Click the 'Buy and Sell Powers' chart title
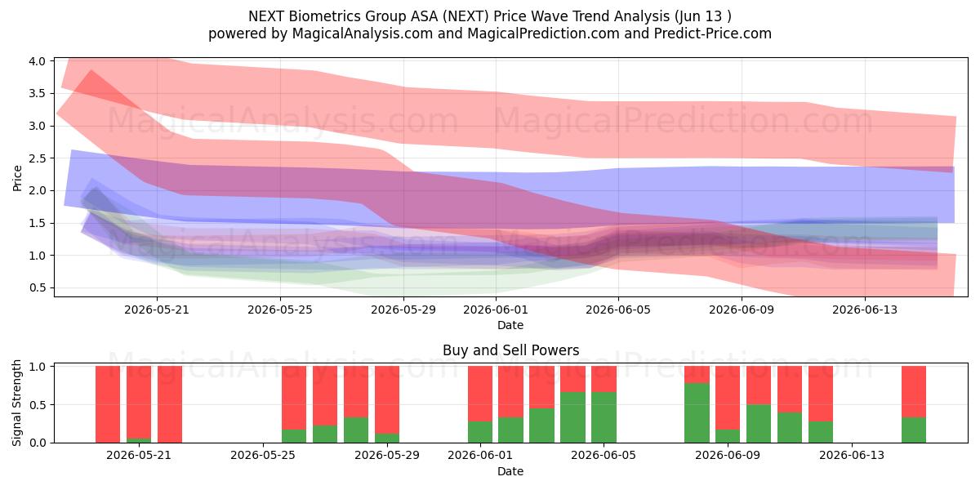The width and height of the screenshot is (980, 490). coord(510,350)
